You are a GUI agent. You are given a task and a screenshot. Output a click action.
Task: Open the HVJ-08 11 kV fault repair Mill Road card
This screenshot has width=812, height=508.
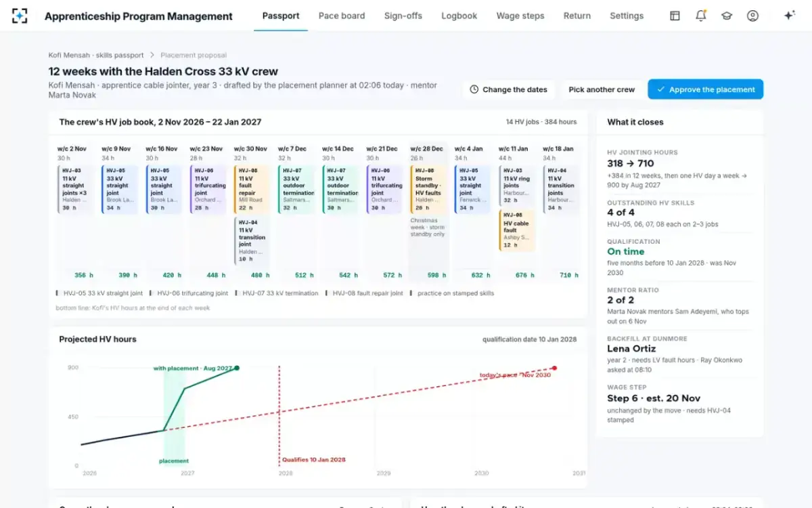click(x=252, y=190)
